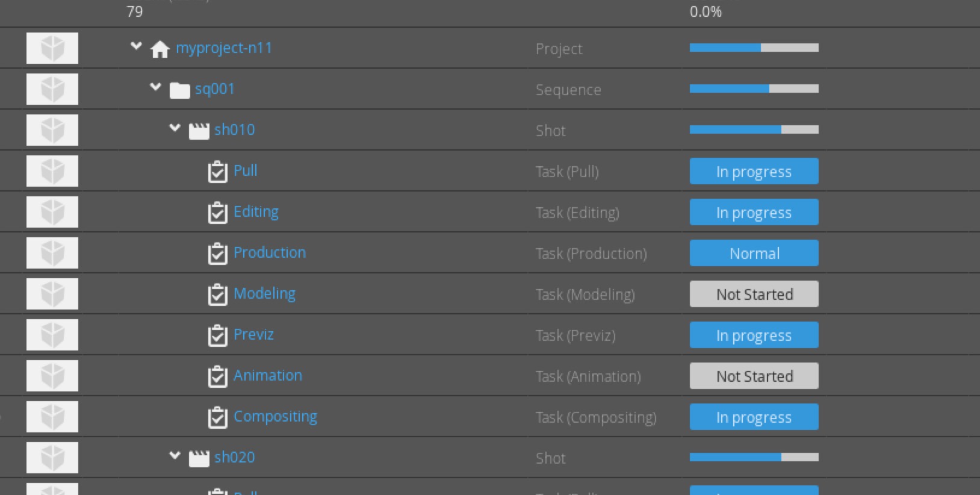Open the Animation task link
The image size is (980, 495).
(x=268, y=376)
